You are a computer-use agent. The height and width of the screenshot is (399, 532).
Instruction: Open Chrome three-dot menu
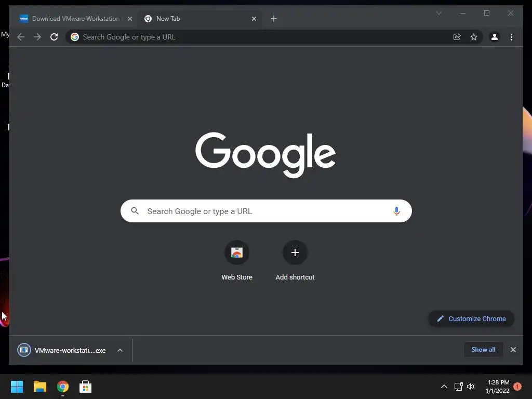point(511,37)
